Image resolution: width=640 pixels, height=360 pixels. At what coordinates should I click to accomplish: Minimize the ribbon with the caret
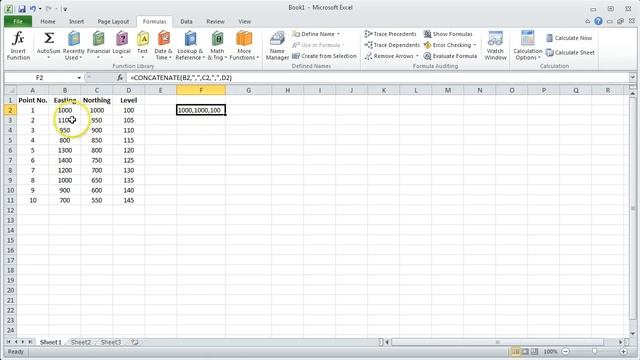pyautogui.click(x=587, y=21)
